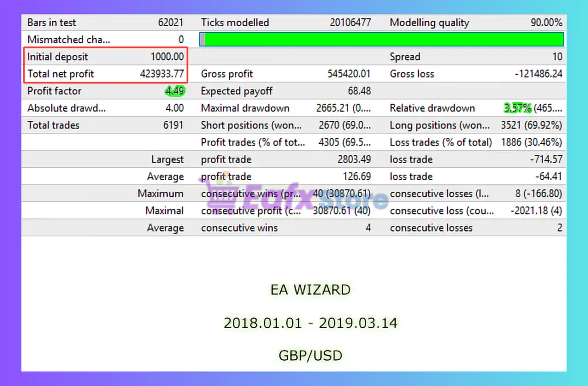Screen dimensions: 588x386
Task: Click the highlighted Profit factor 4.49 value
Action: tap(175, 91)
